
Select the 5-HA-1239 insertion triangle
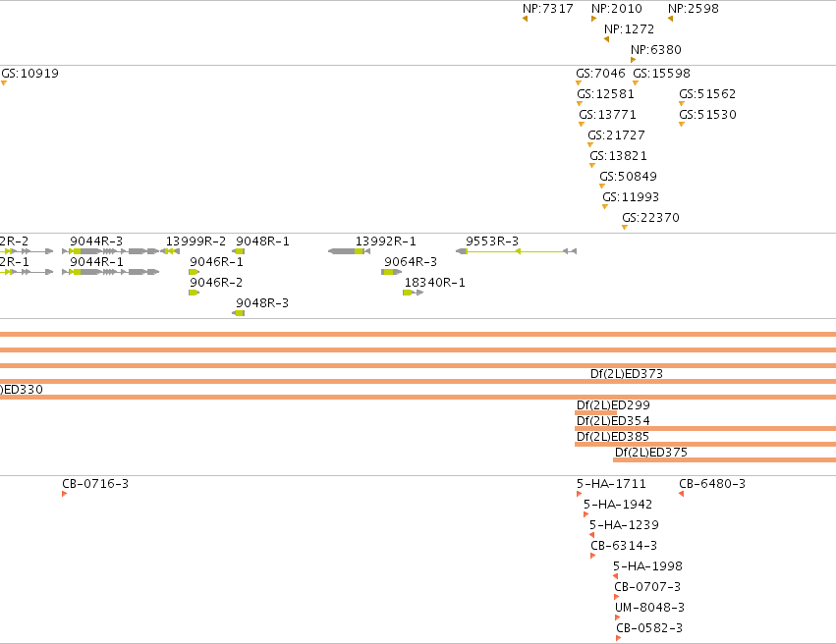pos(591,535)
